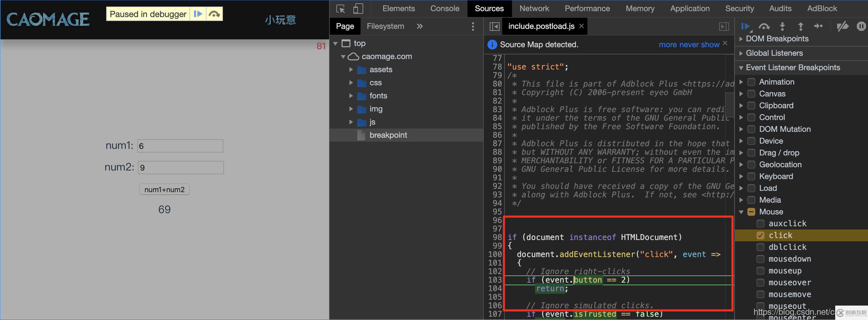Click the Step into next function call icon
868x320 pixels.
[x=782, y=26]
